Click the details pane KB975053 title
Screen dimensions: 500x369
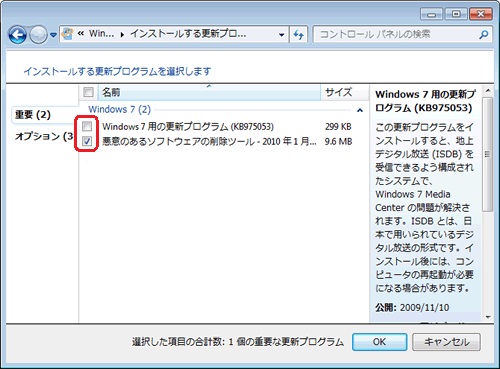coord(425,101)
